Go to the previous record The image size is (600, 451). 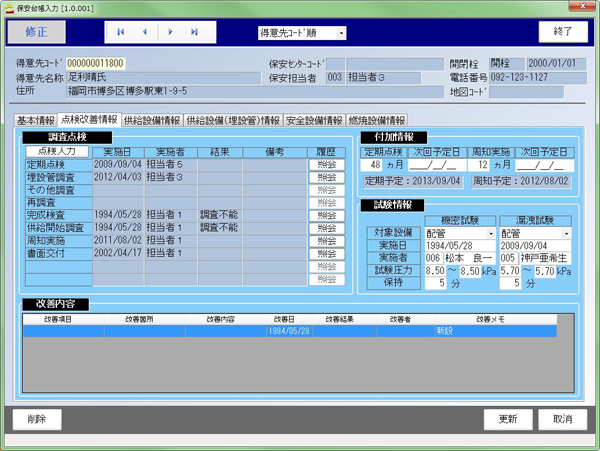point(145,32)
